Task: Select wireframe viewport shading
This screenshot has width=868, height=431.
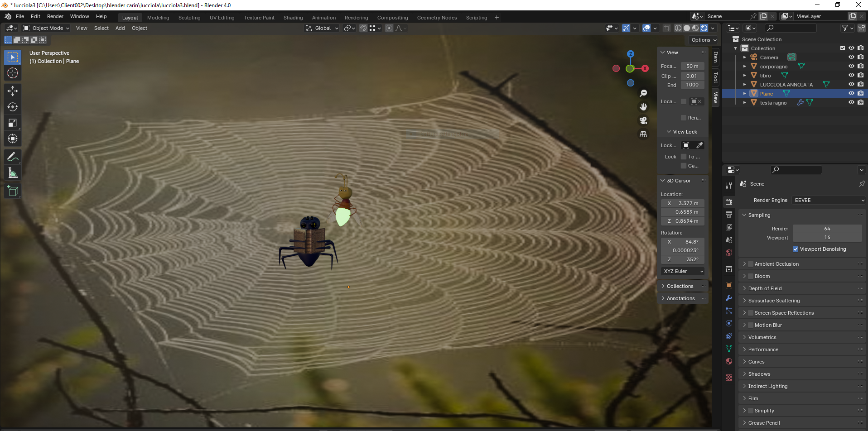Action: click(x=678, y=28)
